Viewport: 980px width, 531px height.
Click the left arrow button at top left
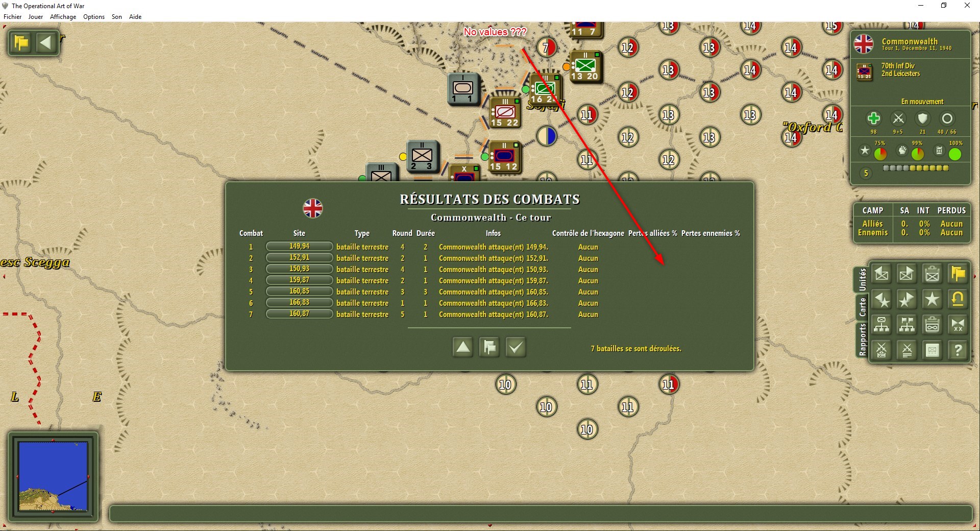click(45, 42)
